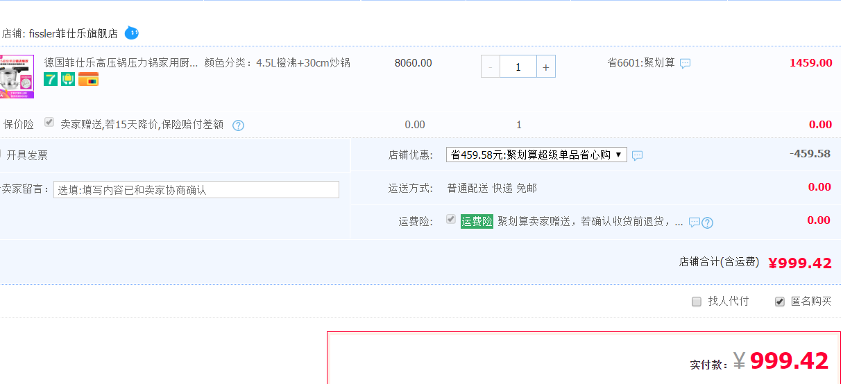
Task: Toggle the 开具发票 invoice checkbox
Action: click(0, 155)
